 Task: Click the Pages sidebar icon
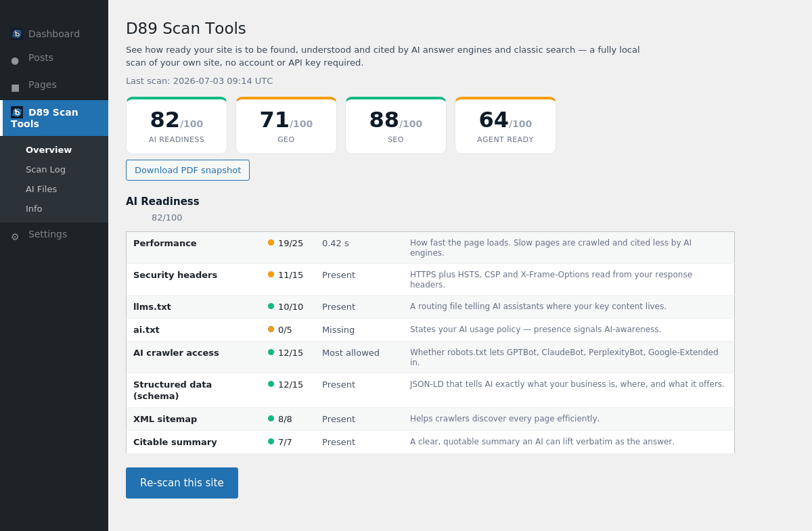[x=15, y=88]
